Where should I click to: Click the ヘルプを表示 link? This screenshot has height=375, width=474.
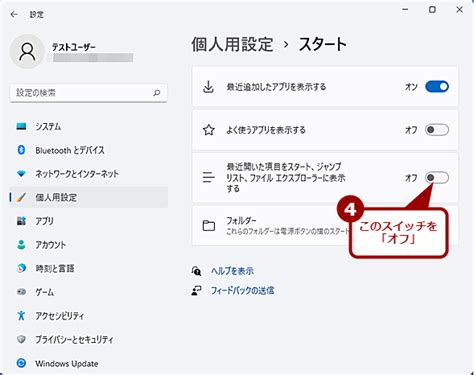click(232, 271)
